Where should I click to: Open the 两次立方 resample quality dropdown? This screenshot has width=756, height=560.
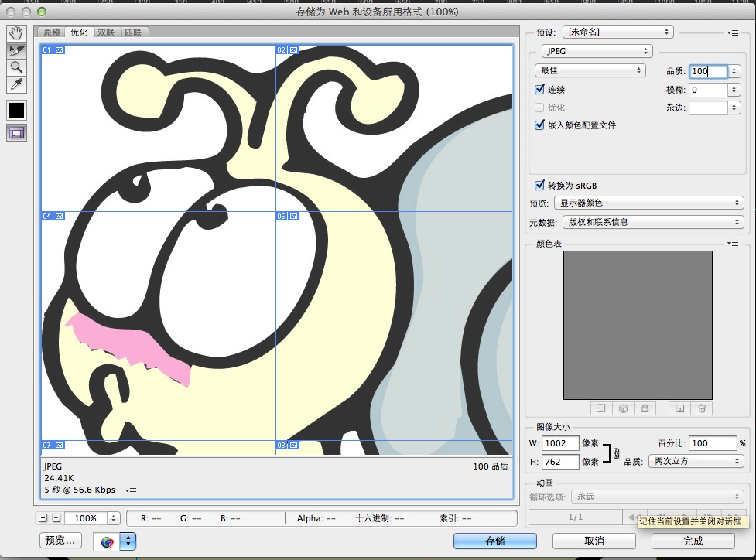click(696, 461)
